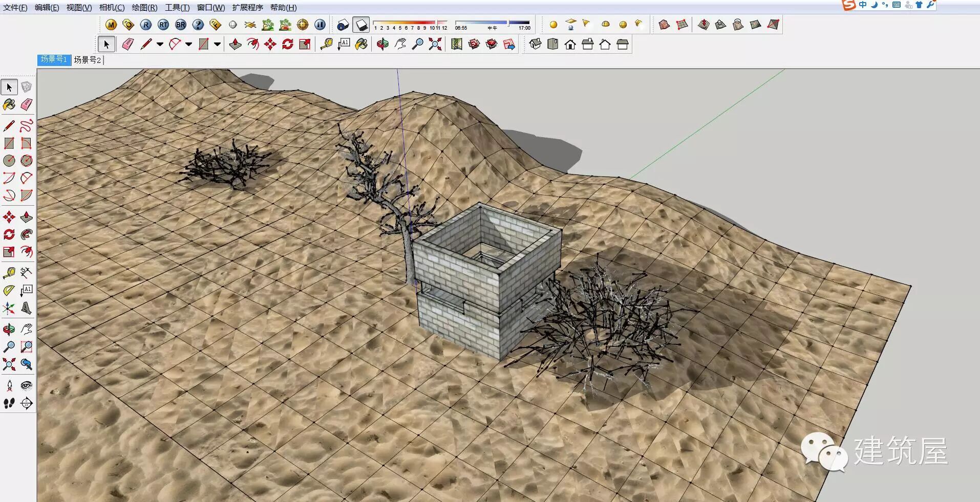The height and width of the screenshot is (502, 980).
Task: Open the shadow settings cube icon
Action: click(343, 25)
